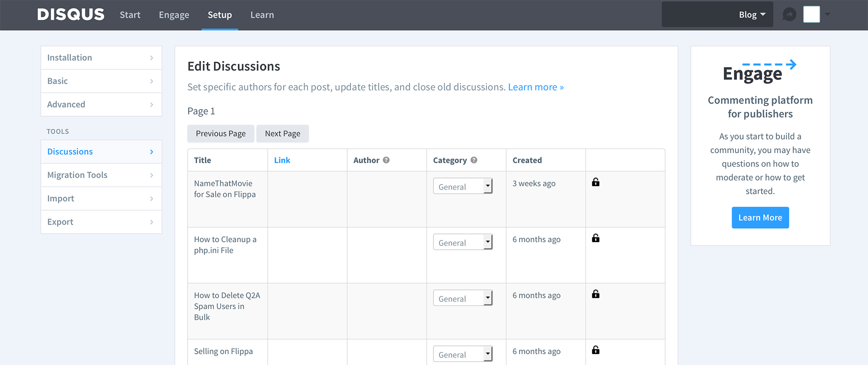868x365 pixels.
Task: Click title 'NameThatMovie for Sale on Flippa'
Action: tap(225, 189)
